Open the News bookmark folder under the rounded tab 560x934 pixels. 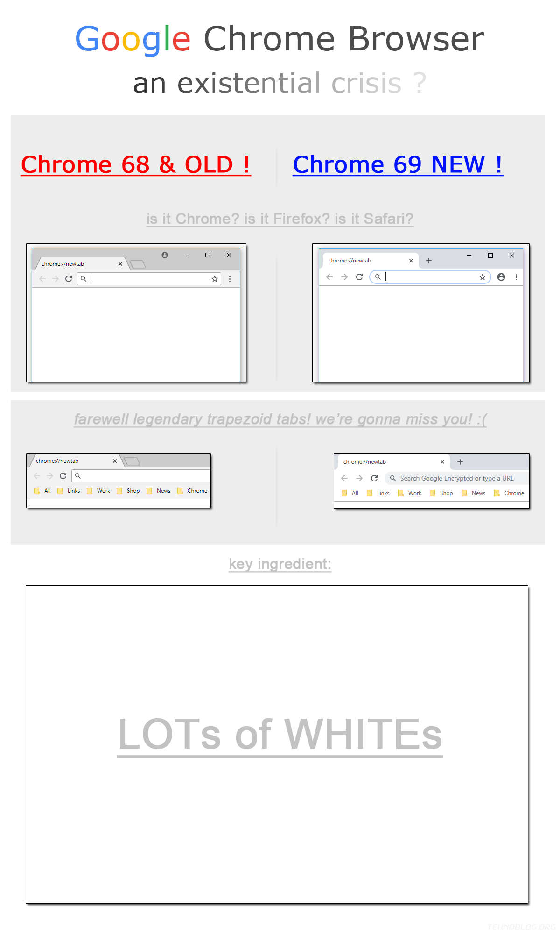click(474, 493)
